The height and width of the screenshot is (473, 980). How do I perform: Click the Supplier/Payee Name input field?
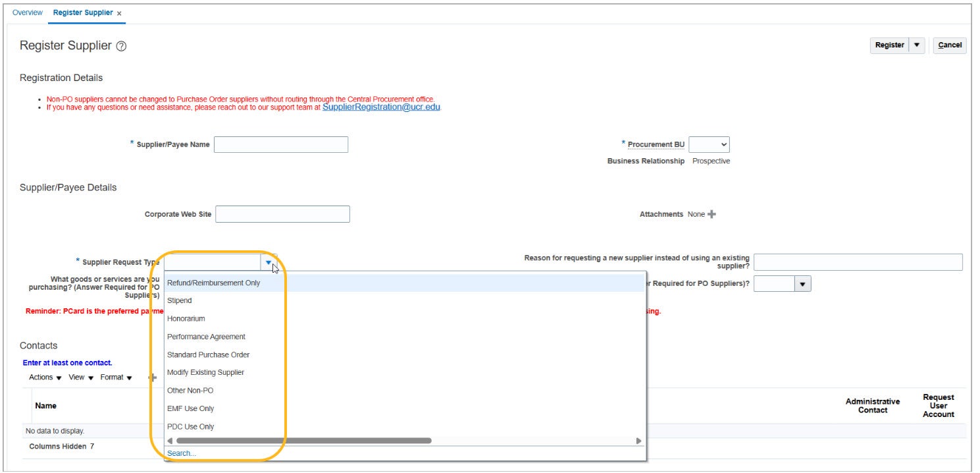(280, 144)
